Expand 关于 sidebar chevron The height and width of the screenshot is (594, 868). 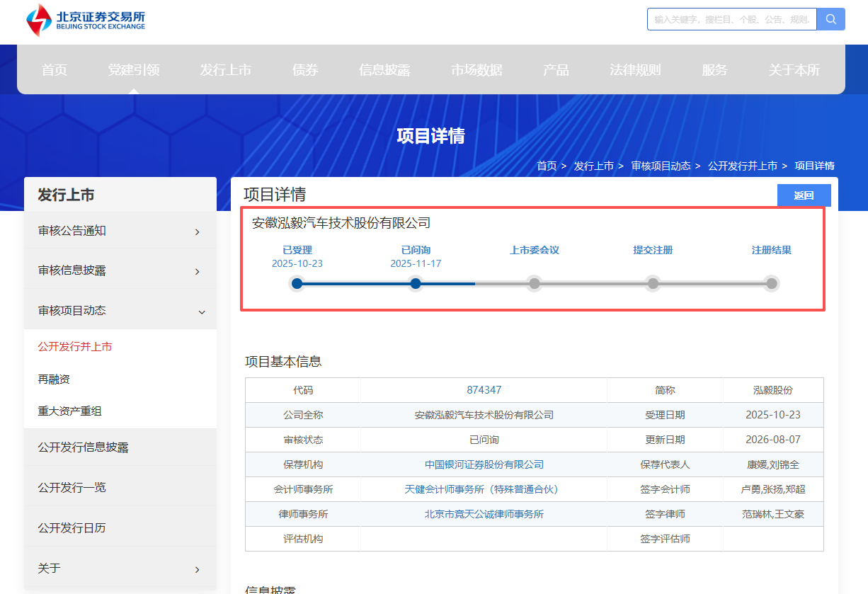[x=197, y=569]
